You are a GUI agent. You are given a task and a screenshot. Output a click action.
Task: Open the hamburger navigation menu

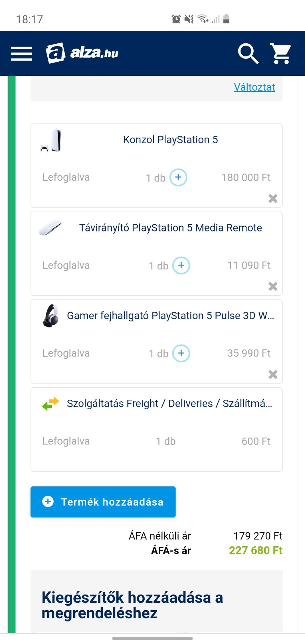tap(21, 54)
